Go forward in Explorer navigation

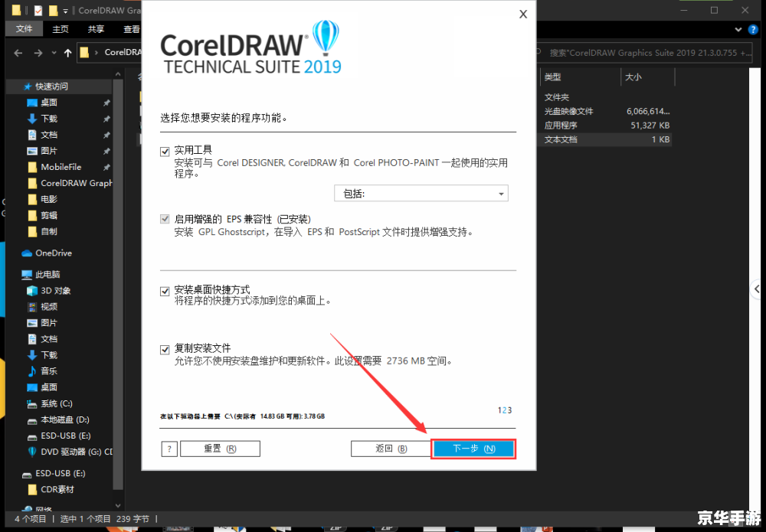point(38,53)
